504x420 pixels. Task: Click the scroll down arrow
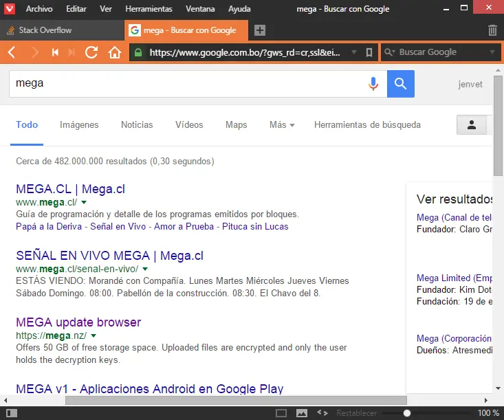[498, 388]
